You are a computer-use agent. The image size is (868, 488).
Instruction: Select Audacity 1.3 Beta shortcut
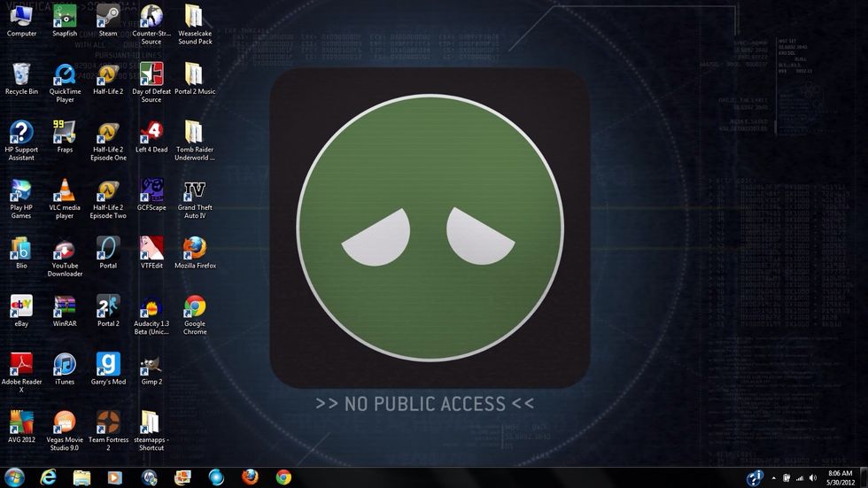coord(151,315)
